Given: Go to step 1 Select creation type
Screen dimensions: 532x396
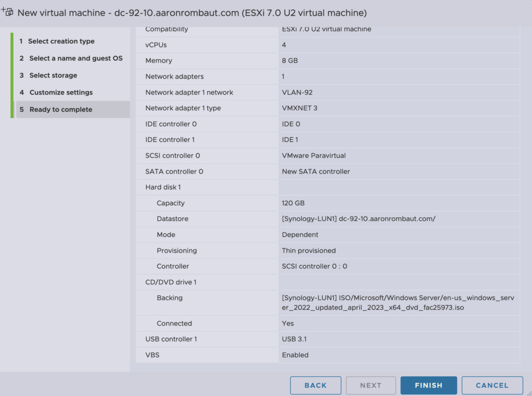Looking at the screenshot, I should coord(61,41).
